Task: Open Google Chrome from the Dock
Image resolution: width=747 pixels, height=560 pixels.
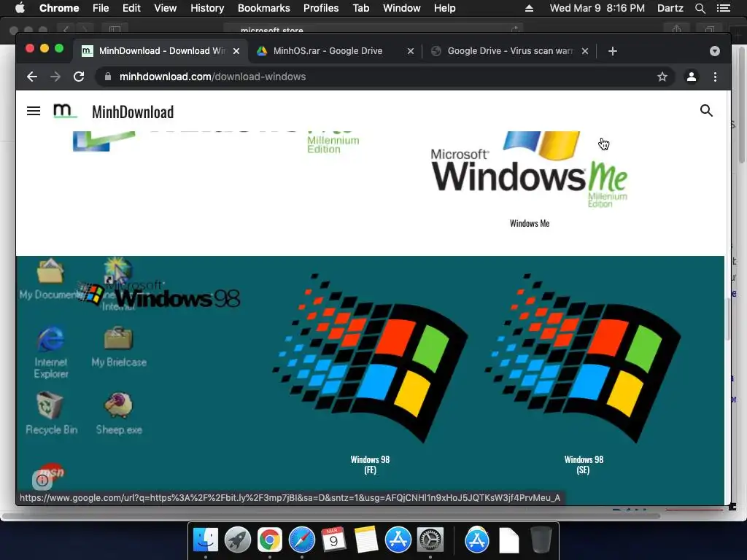Action: tap(270, 540)
